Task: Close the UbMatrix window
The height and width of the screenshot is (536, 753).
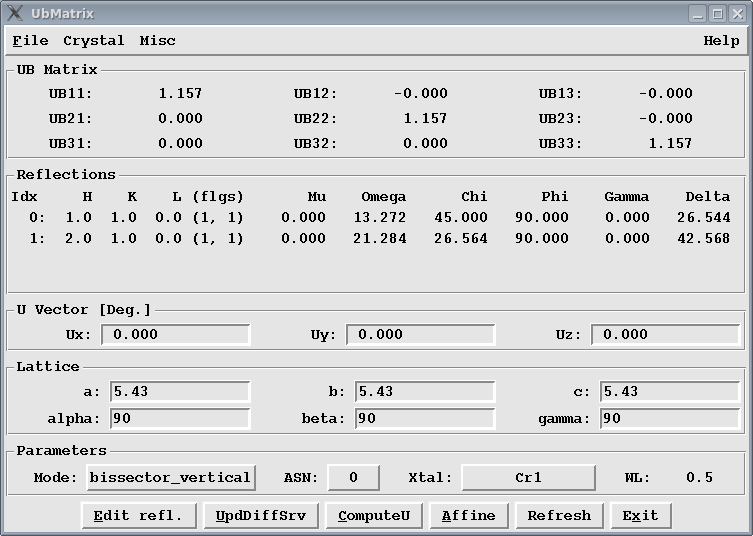Action: [x=737, y=13]
